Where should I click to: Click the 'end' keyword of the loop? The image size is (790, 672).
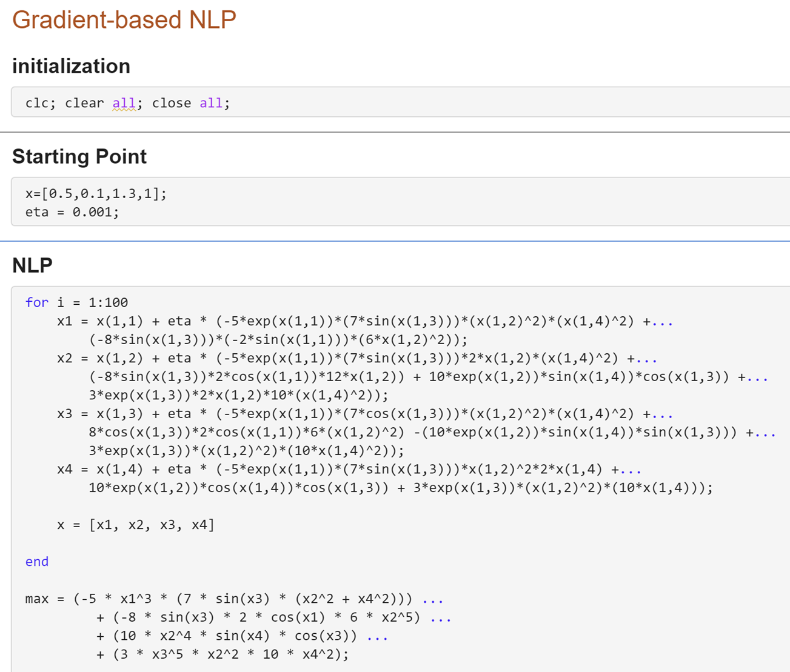37,562
